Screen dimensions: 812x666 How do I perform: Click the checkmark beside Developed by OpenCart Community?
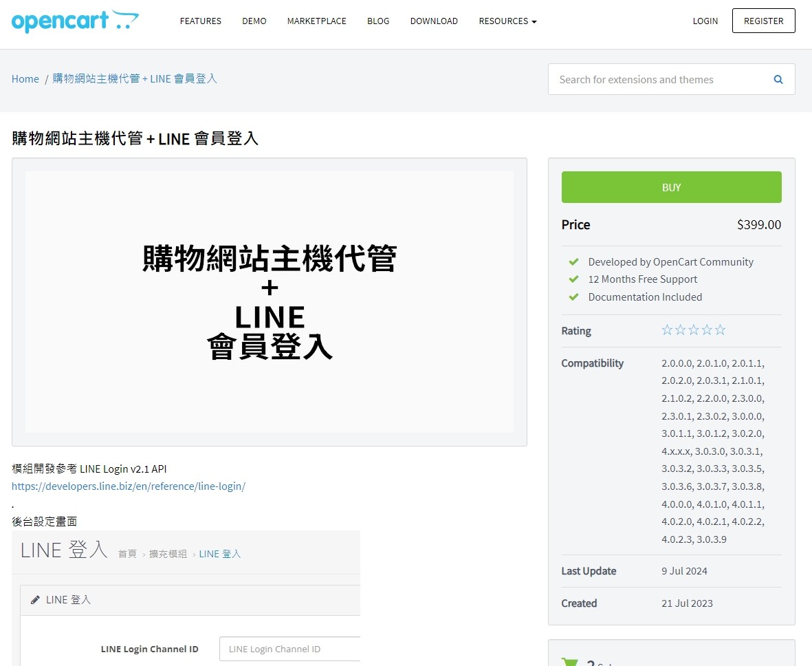[x=574, y=261]
